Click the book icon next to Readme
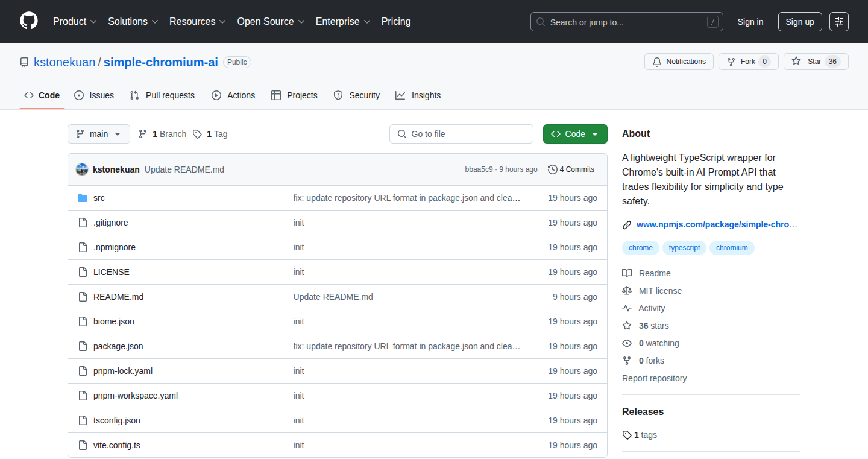 click(627, 273)
